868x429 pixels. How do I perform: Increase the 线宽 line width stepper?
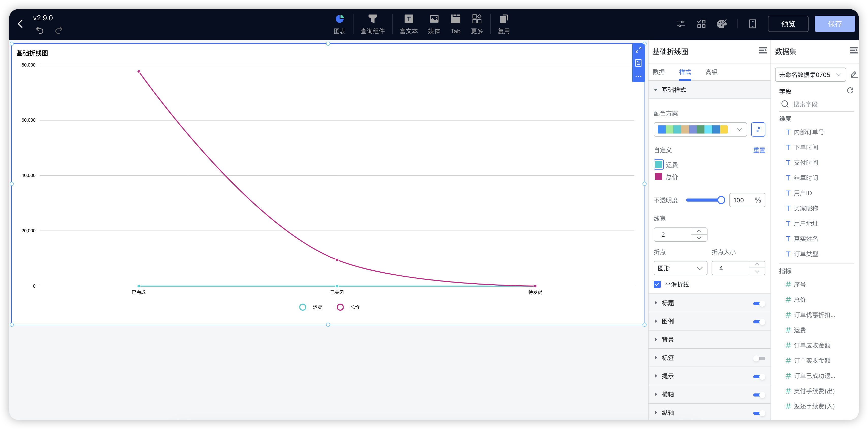point(699,231)
